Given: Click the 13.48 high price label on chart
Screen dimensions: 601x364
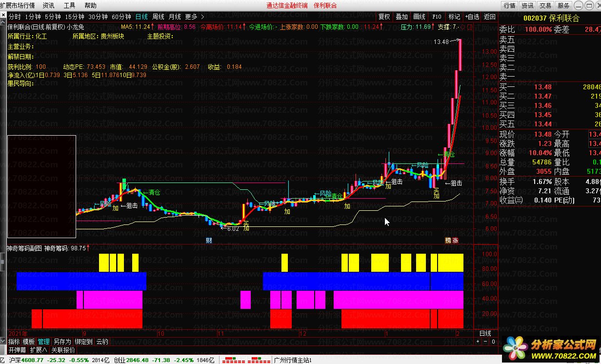Looking at the screenshot, I should click(x=441, y=42).
